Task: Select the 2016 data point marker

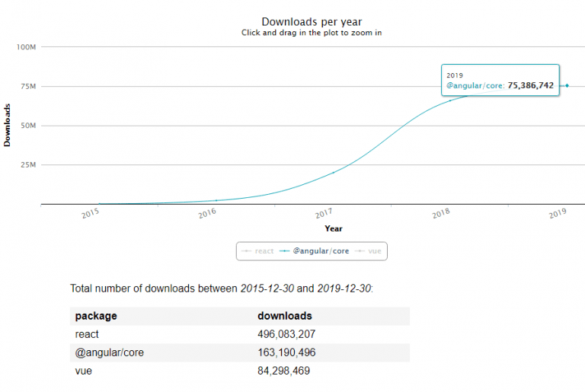Action: [x=216, y=200]
